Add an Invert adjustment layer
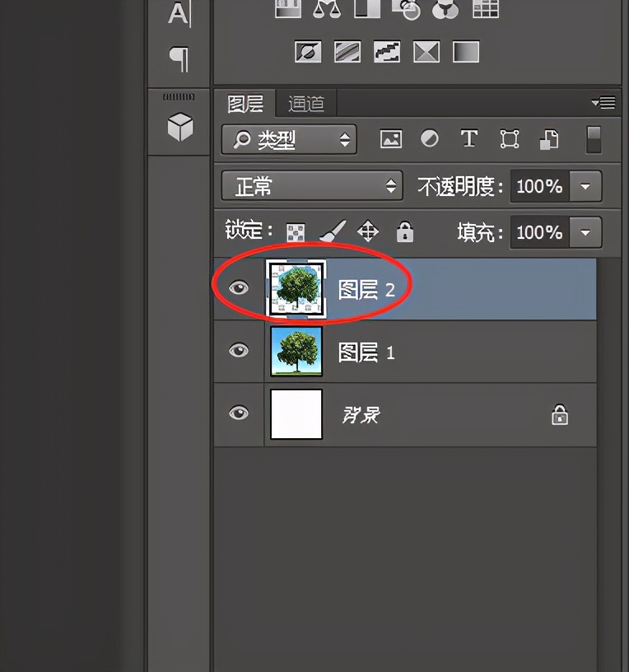The width and height of the screenshot is (629, 672). (308, 52)
